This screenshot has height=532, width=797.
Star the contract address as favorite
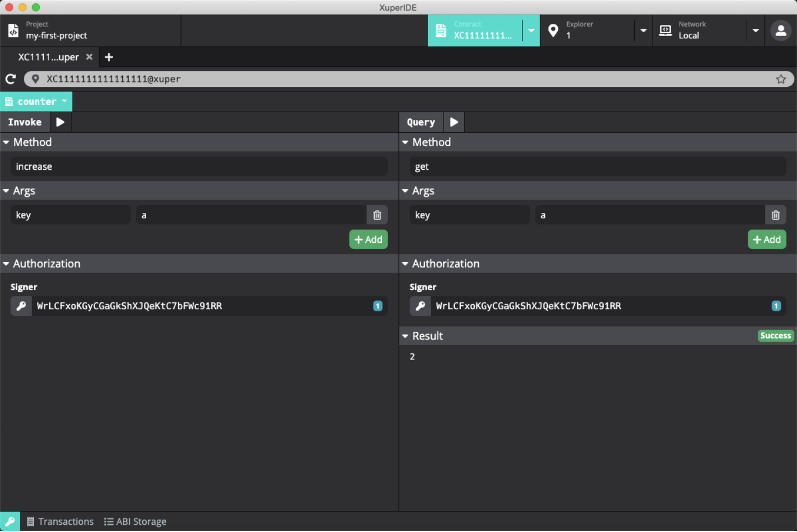[x=780, y=79]
